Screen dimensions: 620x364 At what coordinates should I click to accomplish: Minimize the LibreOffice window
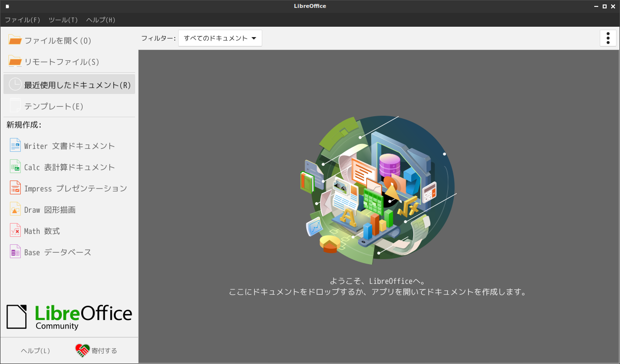(x=596, y=6)
